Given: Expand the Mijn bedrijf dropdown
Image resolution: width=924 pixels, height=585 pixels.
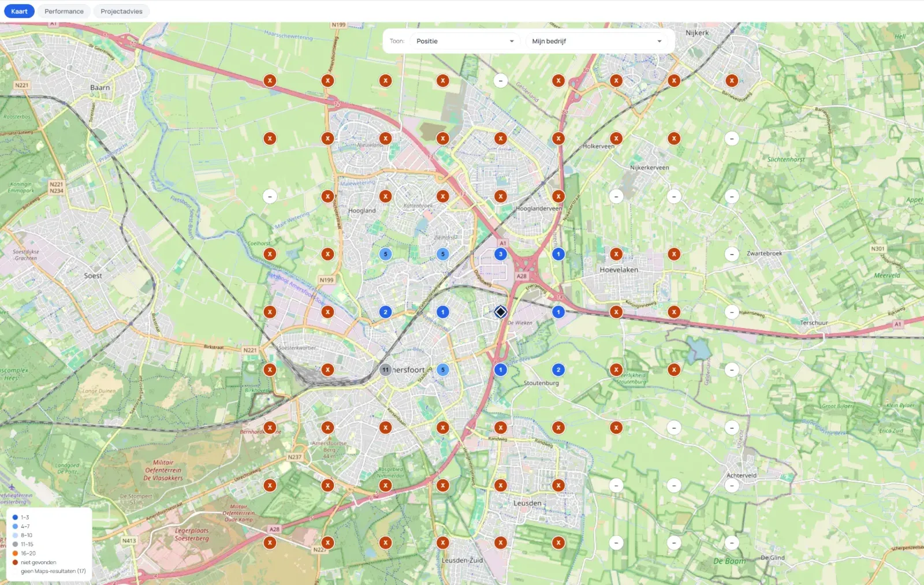Looking at the screenshot, I should [597, 41].
